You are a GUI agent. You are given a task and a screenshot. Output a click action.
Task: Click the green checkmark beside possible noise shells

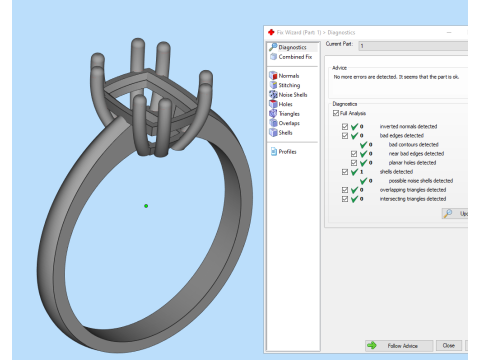pyautogui.click(x=363, y=181)
